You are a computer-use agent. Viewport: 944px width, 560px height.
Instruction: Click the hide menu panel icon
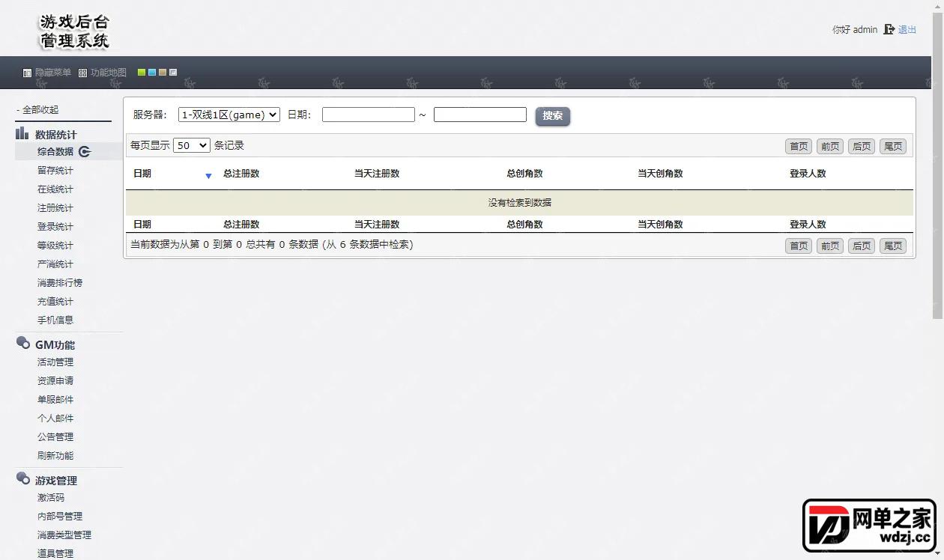pos(28,73)
